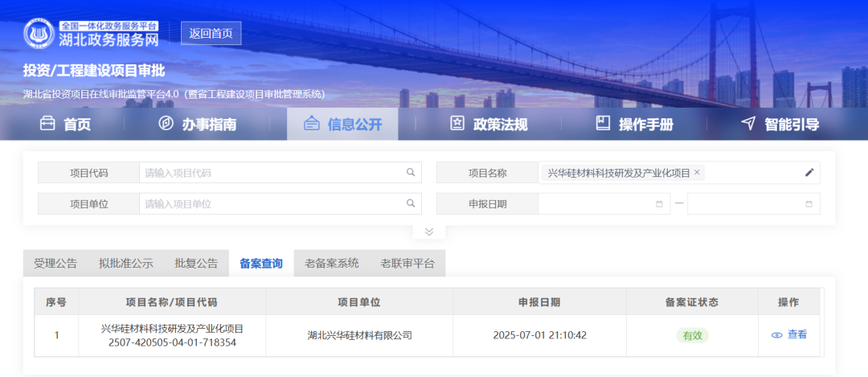Select the 信息公开 navigation item
This screenshot has height=377, width=868.
click(x=342, y=124)
